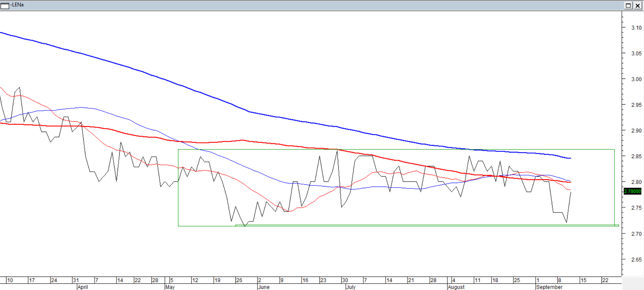644x290 pixels.
Task: Select the September month label on the timeline
Action: pos(549,287)
